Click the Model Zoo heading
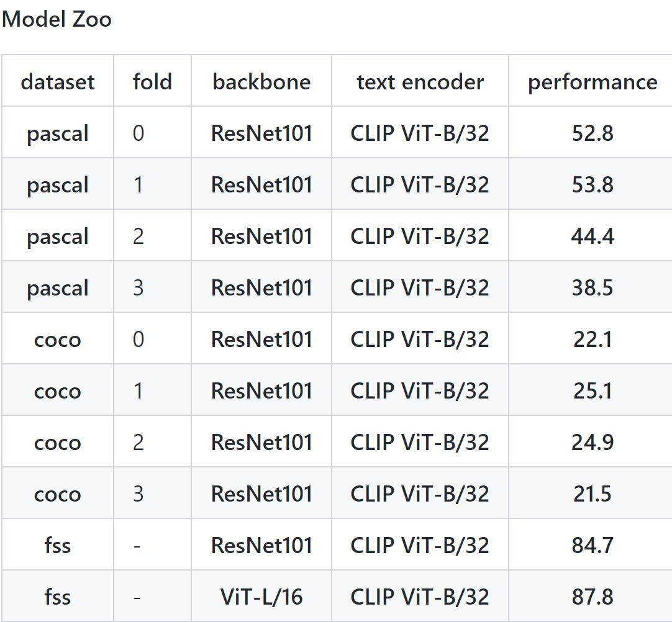The height and width of the screenshot is (622, 672). [57, 19]
